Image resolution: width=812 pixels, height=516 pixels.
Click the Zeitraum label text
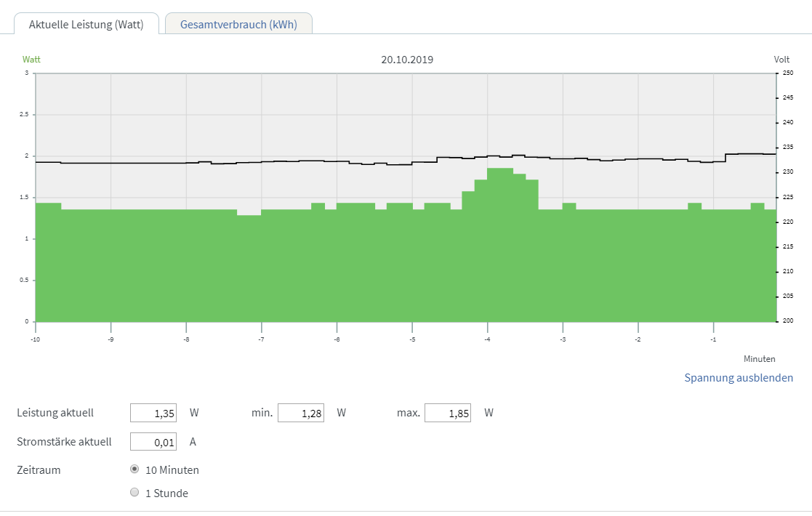[x=39, y=469]
